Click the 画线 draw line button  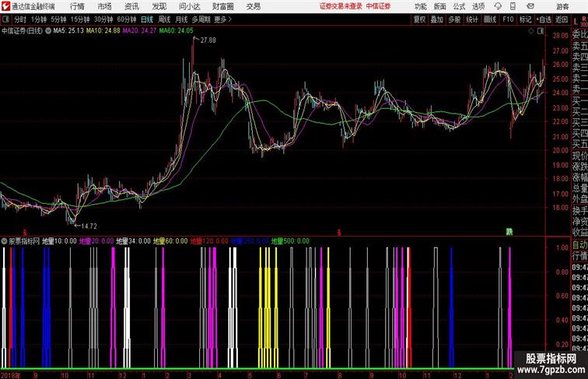click(490, 19)
